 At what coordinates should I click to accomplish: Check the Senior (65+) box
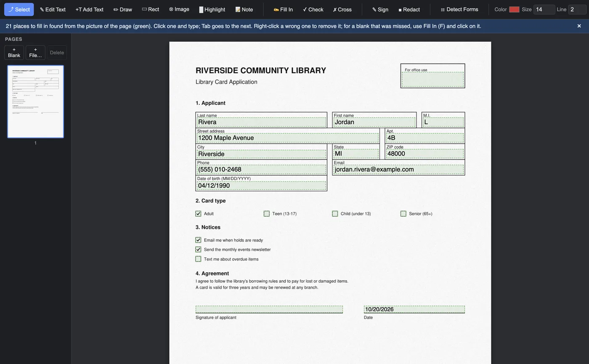[403, 214]
